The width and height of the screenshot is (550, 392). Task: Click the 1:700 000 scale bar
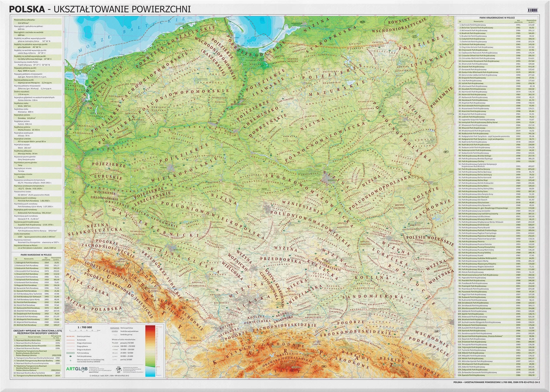pos(84,331)
